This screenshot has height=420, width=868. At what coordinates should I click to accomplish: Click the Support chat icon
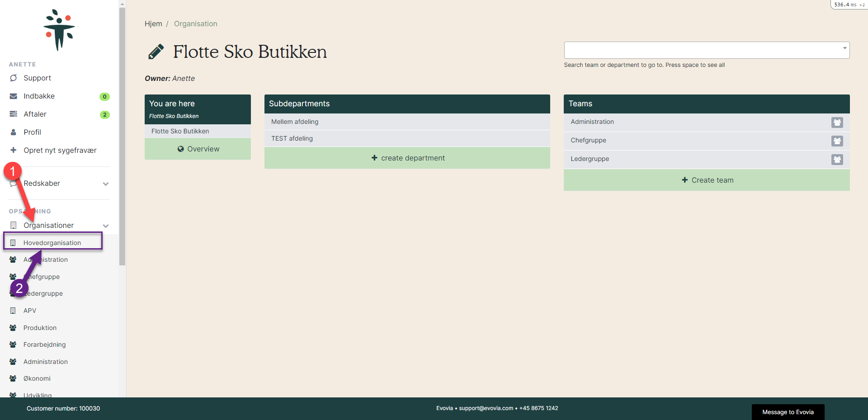point(14,78)
